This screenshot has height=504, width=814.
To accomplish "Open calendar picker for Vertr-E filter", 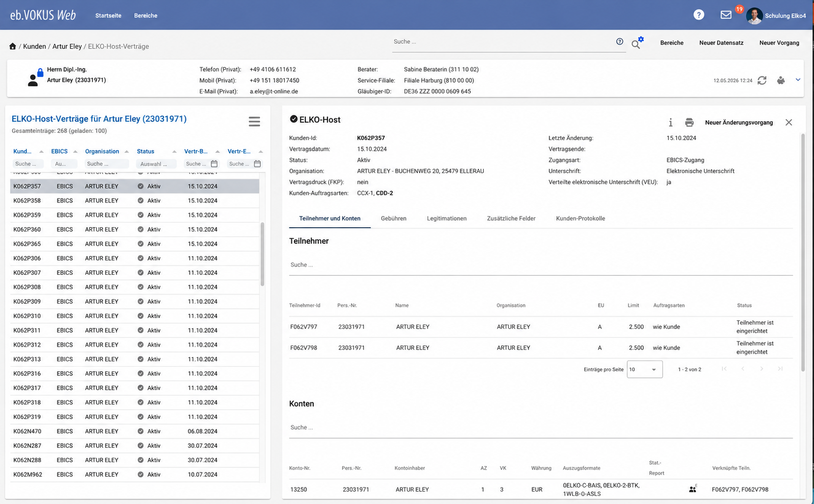I will (x=257, y=164).
